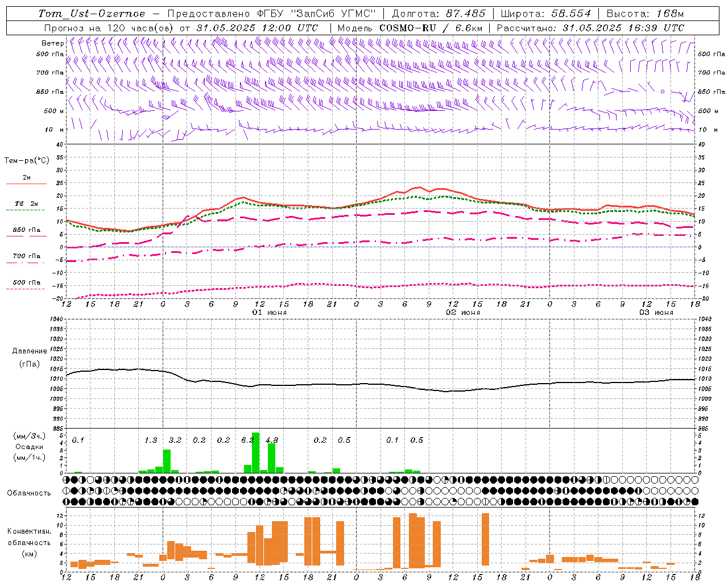Click the Давление panel label

coord(29,351)
